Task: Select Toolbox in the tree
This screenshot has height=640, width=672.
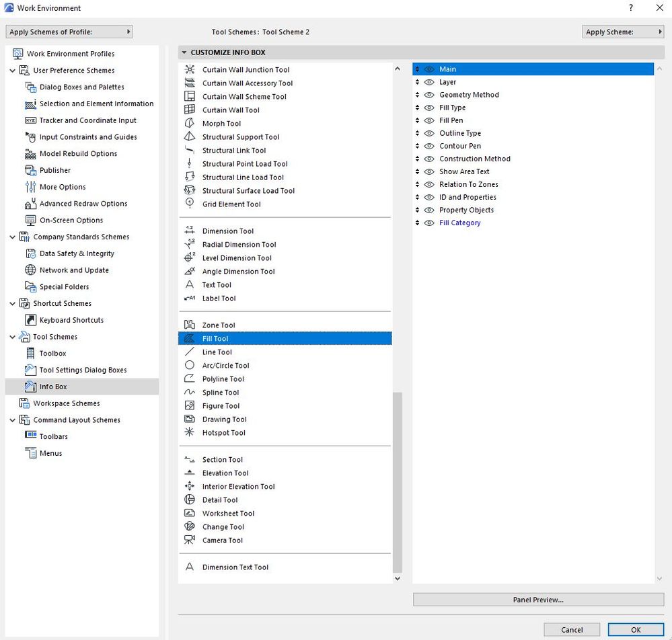Action: pyautogui.click(x=52, y=354)
